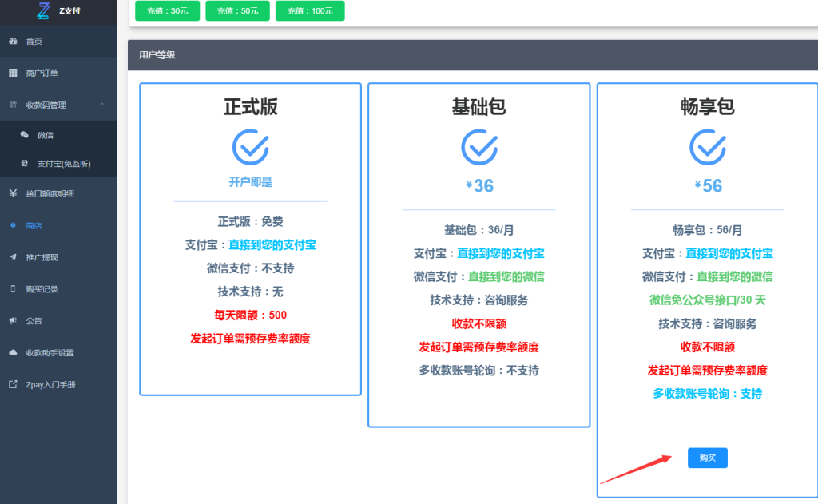
Task: Click the 充值:30元 button
Action: [167, 12]
